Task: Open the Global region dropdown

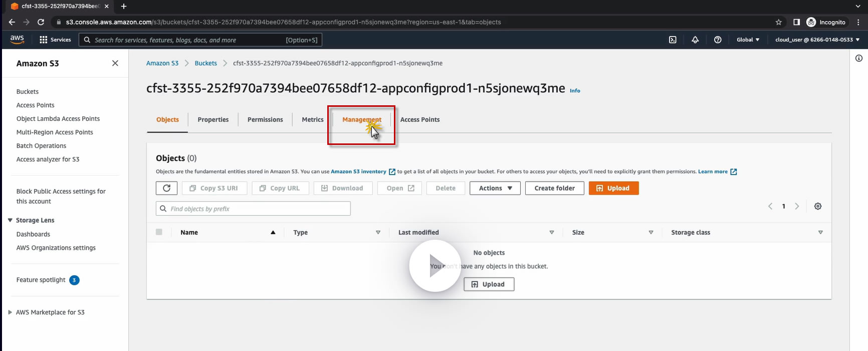Action: [x=748, y=40]
